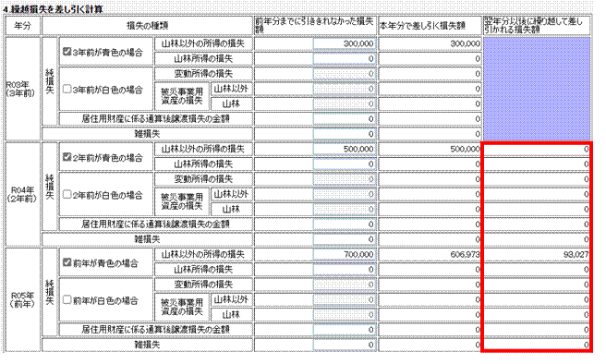The image size is (606, 364).
Task: Select the R03年 被災事業用資産 山林 carried-over input
Action: pos(345,104)
